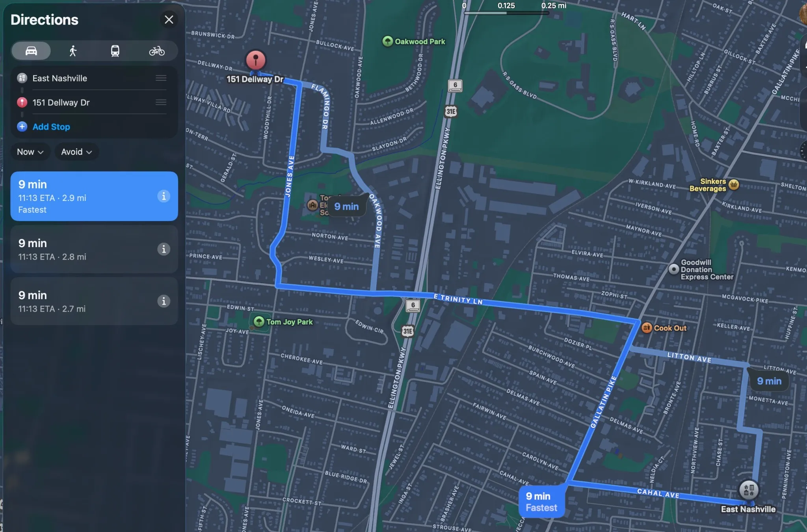
Task: Click the red 151 Dellway Dr destination pin
Action: [x=256, y=60]
